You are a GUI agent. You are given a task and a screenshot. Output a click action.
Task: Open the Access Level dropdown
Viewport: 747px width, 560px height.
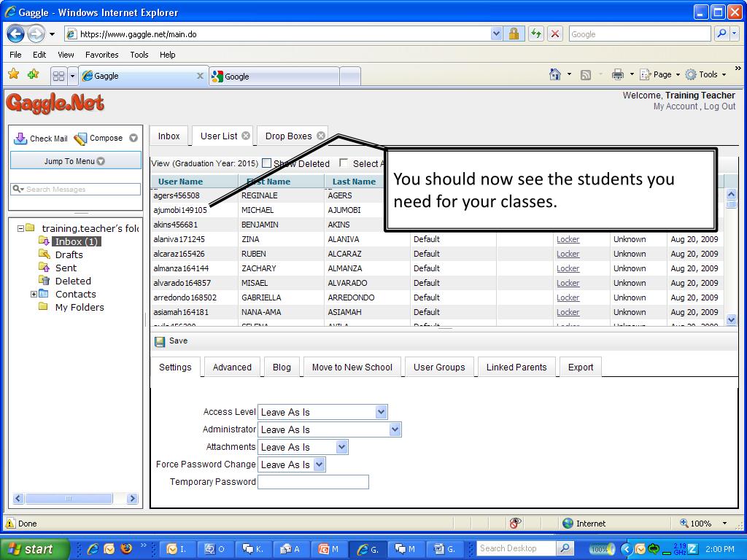[x=381, y=412]
